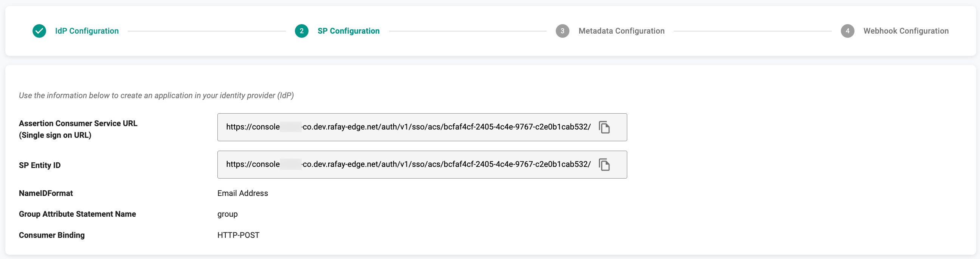
Task: Go to the IdP Configuration step label
Action: point(87,31)
